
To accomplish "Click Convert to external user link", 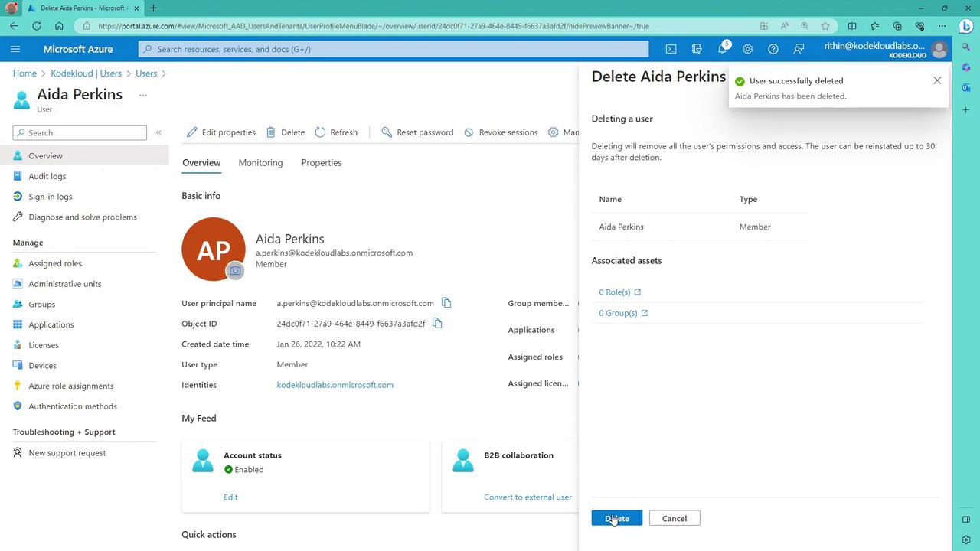I will tap(528, 497).
